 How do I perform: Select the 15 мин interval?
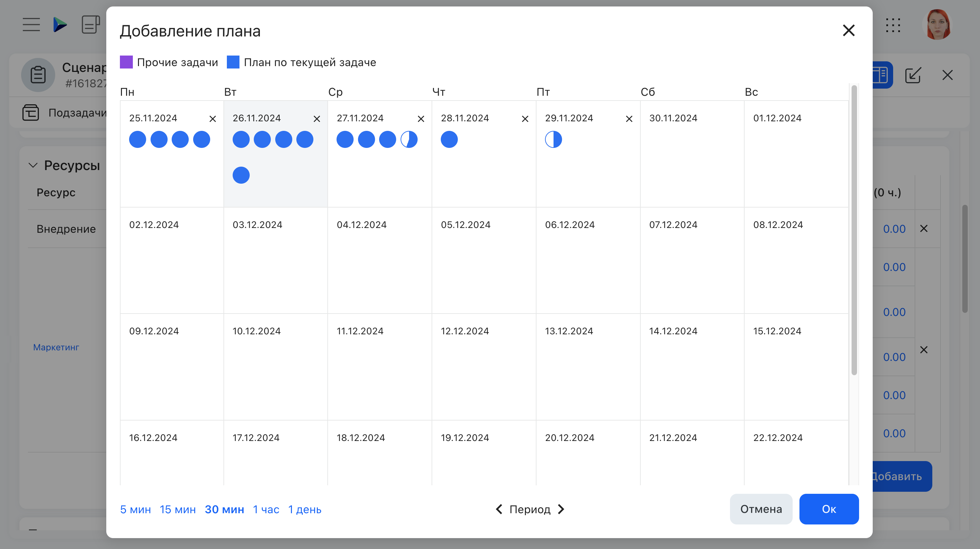pos(178,509)
